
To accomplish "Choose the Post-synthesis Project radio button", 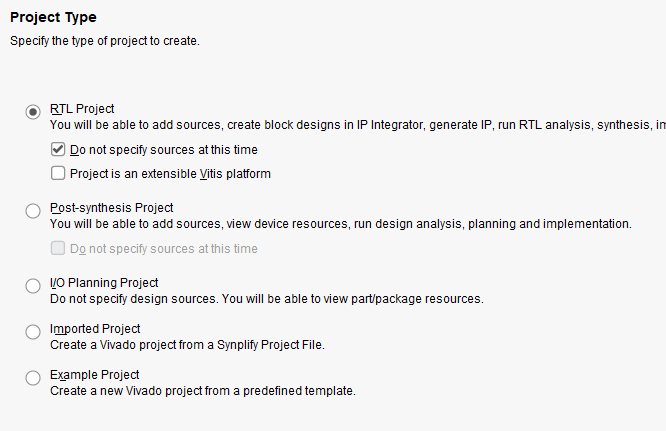I will (x=33, y=210).
